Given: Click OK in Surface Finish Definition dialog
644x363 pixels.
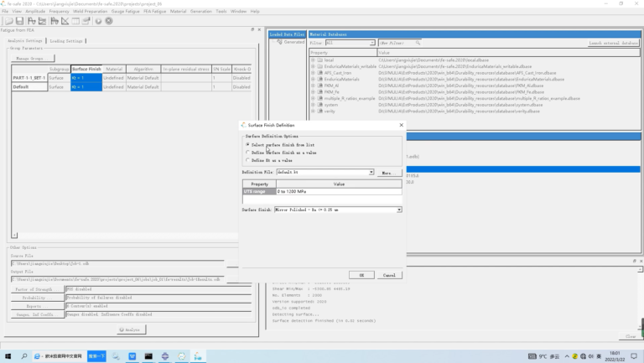Looking at the screenshot, I should pyautogui.click(x=361, y=275).
